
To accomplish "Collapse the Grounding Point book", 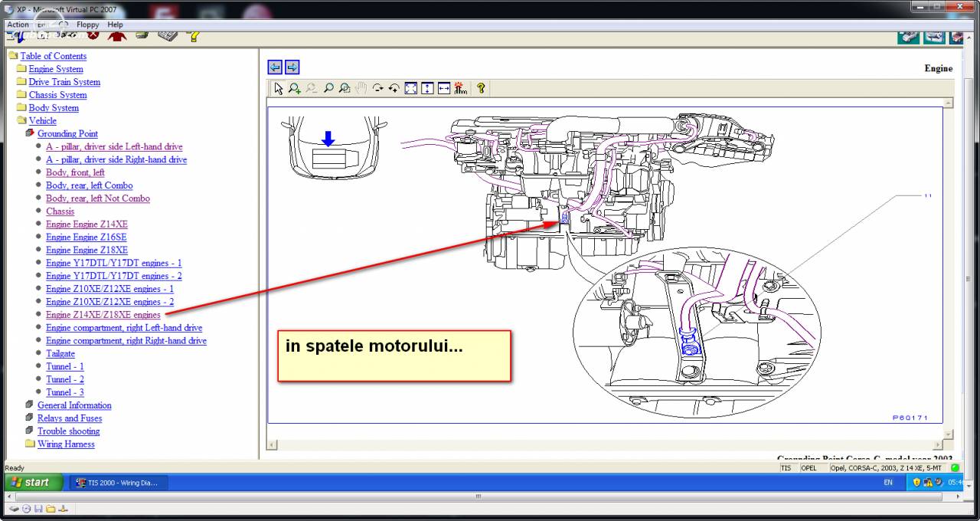I will pyautogui.click(x=67, y=133).
